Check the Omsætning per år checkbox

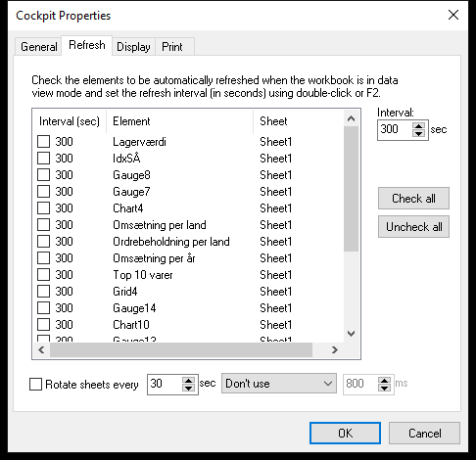43,258
